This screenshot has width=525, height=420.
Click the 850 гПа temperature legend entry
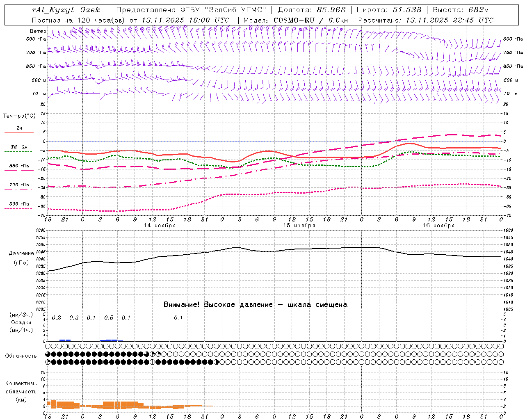[x=19, y=166]
